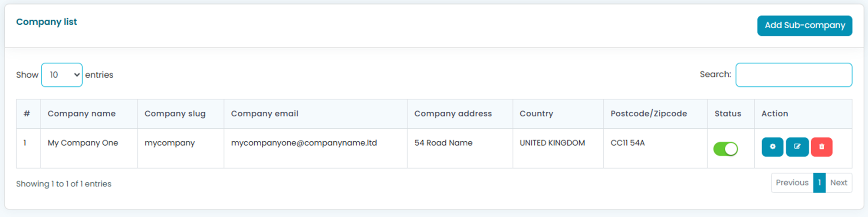Go to the Next page
Image resolution: width=868 pixels, height=217 pixels.
coord(838,183)
